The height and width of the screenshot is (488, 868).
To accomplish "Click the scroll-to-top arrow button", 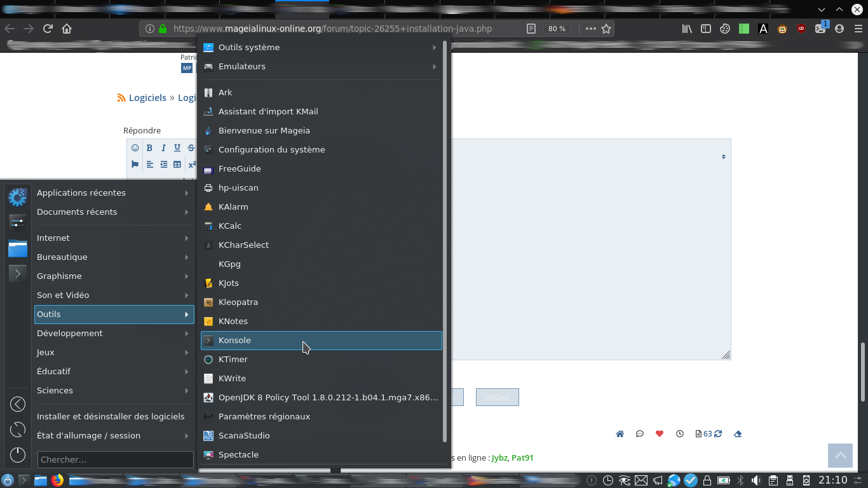I will [840, 455].
